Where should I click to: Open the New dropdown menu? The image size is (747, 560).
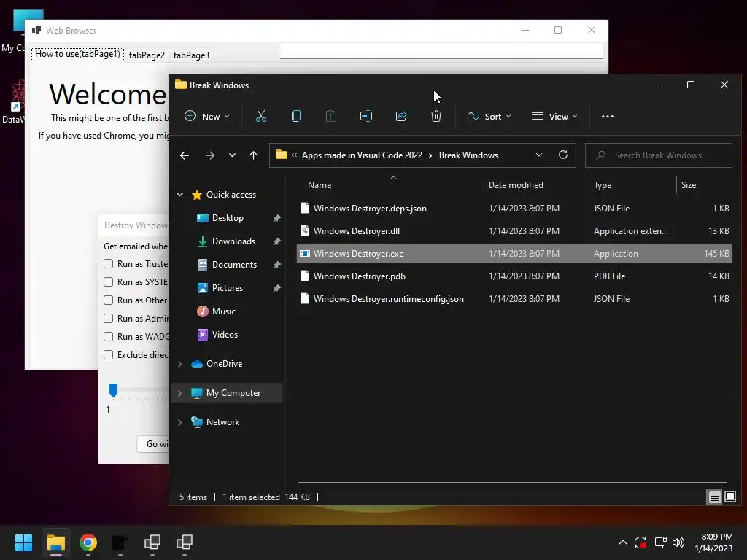point(207,116)
